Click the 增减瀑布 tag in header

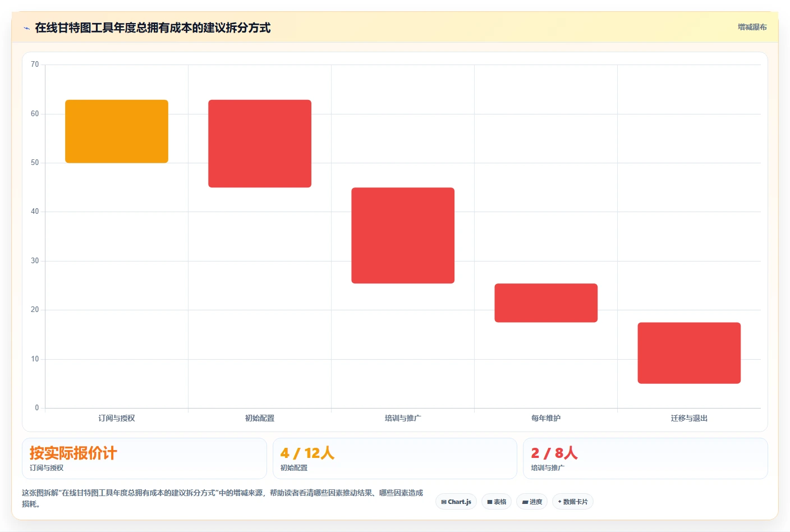(752, 27)
